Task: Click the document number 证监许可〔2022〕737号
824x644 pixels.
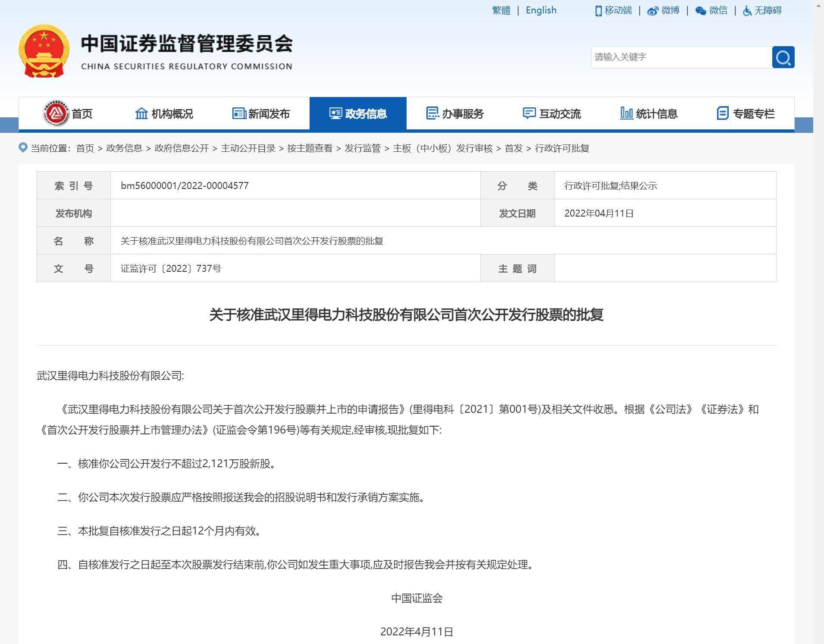Action: coord(171,268)
